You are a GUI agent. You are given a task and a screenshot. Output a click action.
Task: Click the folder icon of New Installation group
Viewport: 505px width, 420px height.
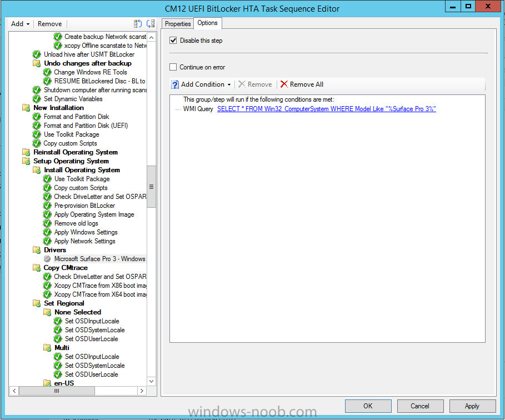click(27, 108)
